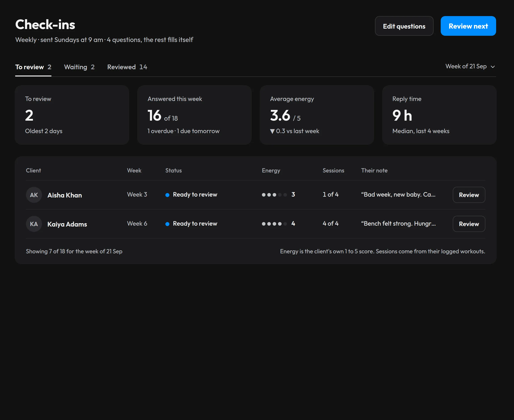Click the Sessions column header
This screenshot has height=420, width=514.
click(333, 170)
